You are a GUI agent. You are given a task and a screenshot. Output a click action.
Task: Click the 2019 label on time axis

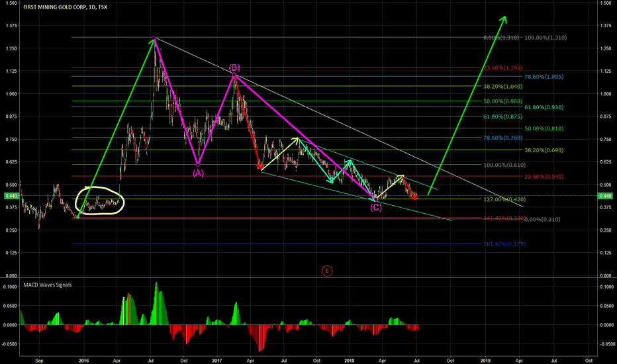(x=485, y=361)
